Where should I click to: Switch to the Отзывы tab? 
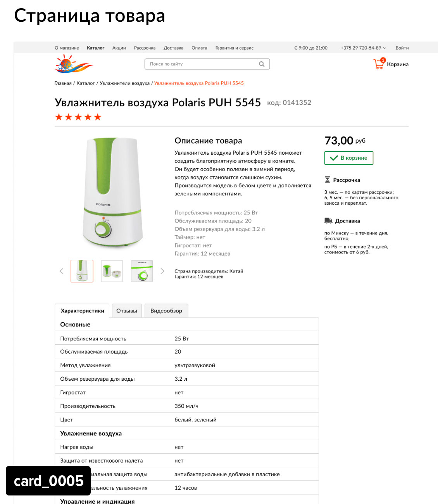pos(127,311)
